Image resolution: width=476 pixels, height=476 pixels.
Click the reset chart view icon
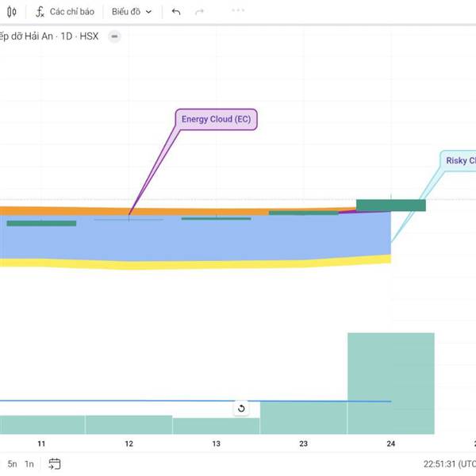241,409
